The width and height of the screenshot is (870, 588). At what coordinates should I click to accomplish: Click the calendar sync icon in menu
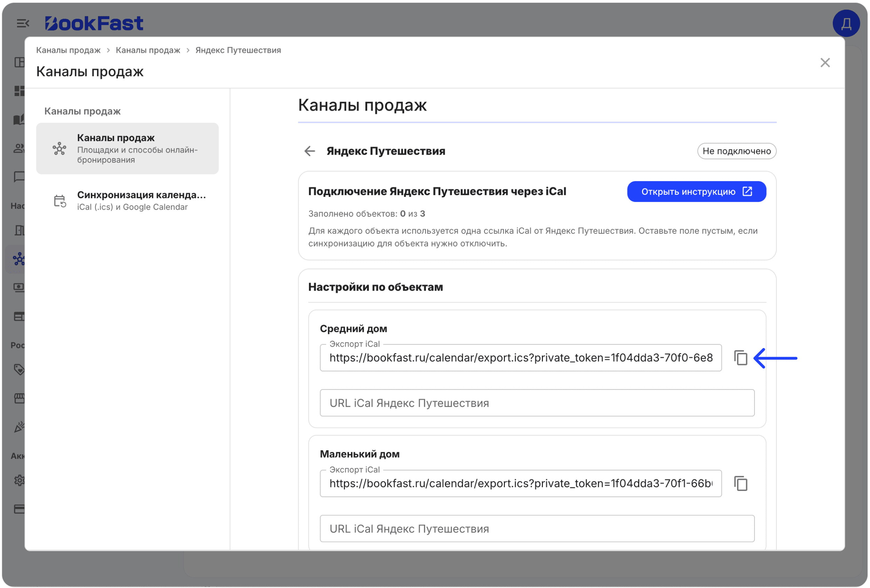tap(60, 201)
